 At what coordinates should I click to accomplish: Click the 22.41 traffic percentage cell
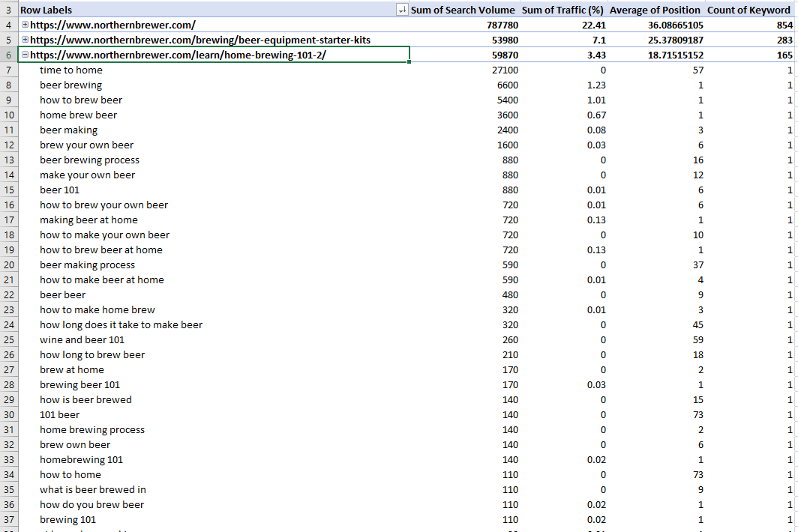[592, 25]
